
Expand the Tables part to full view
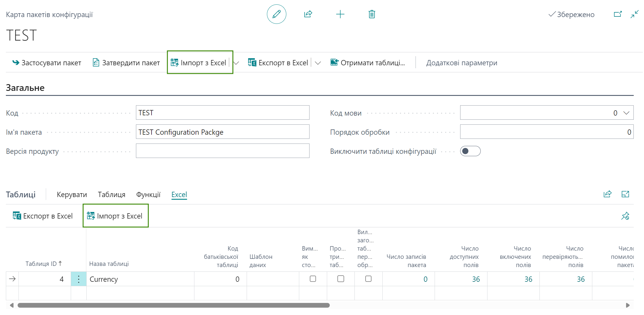[x=625, y=194]
